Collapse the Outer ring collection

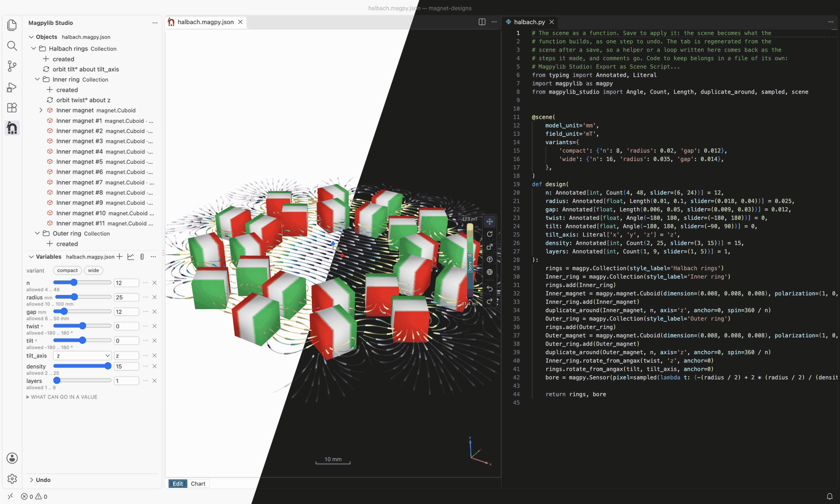point(37,233)
